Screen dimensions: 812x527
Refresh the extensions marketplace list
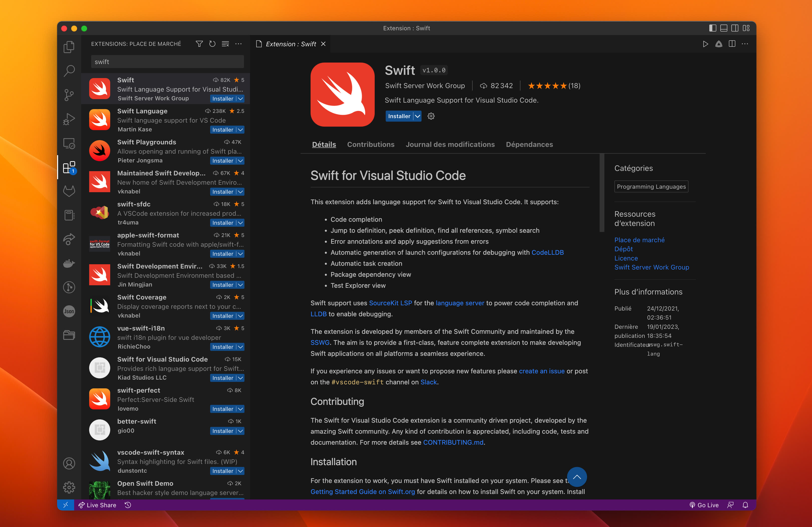212,44
